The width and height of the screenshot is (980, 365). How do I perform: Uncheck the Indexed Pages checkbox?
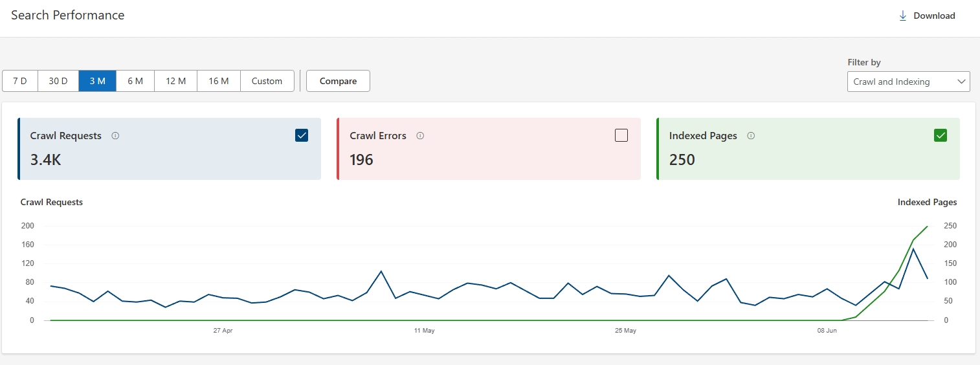tap(941, 135)
